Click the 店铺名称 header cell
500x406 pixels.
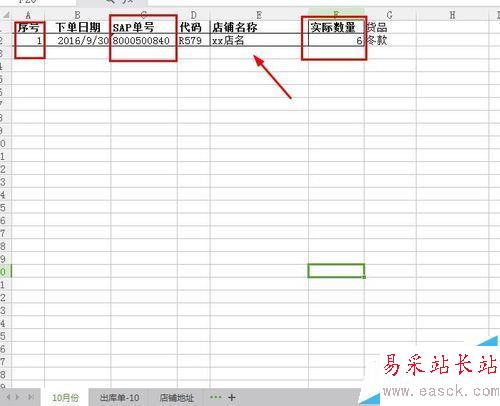point(259,27)
